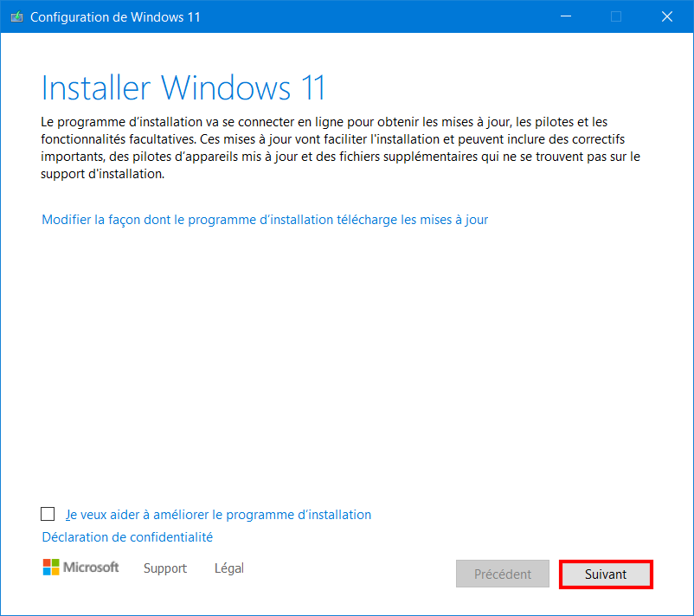Click the 'Installer Windows 11' heading

pyautogui.click(x=183, y=87)
